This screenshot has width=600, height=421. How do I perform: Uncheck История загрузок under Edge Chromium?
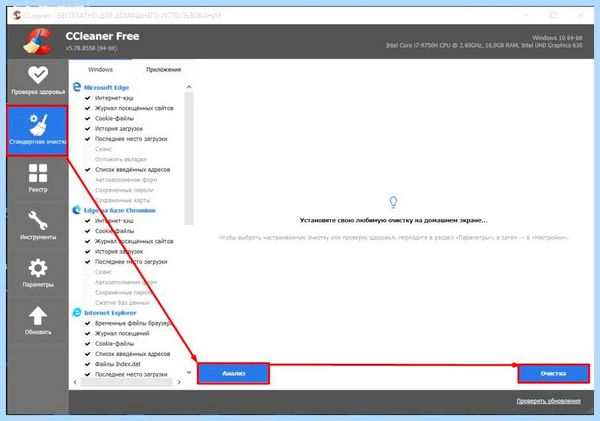[x=88, y=251]
